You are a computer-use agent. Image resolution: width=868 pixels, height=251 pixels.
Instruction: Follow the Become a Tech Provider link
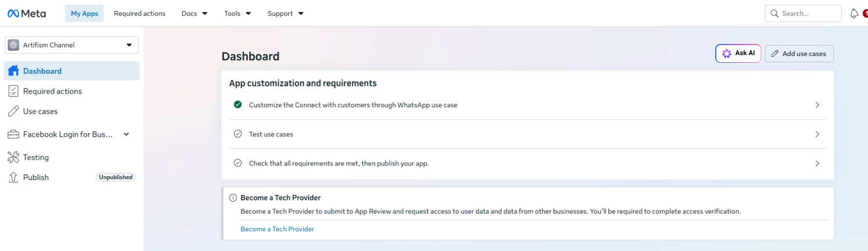[x=277, y=229]
